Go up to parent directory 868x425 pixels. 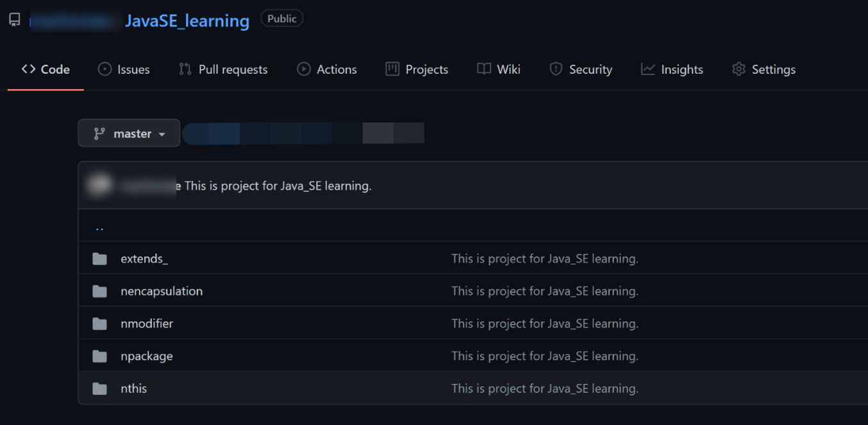click(x=99, y=227)
